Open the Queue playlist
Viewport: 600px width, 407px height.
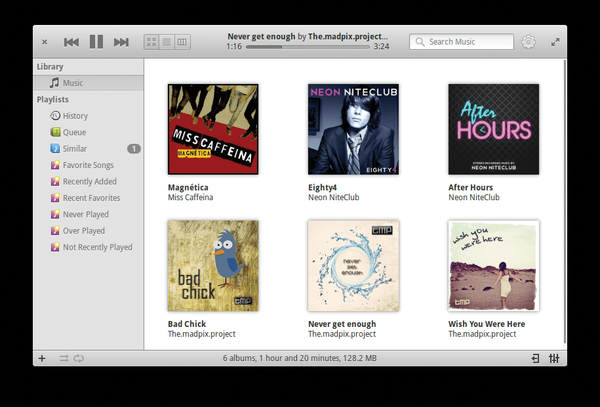tap(88, 132)
